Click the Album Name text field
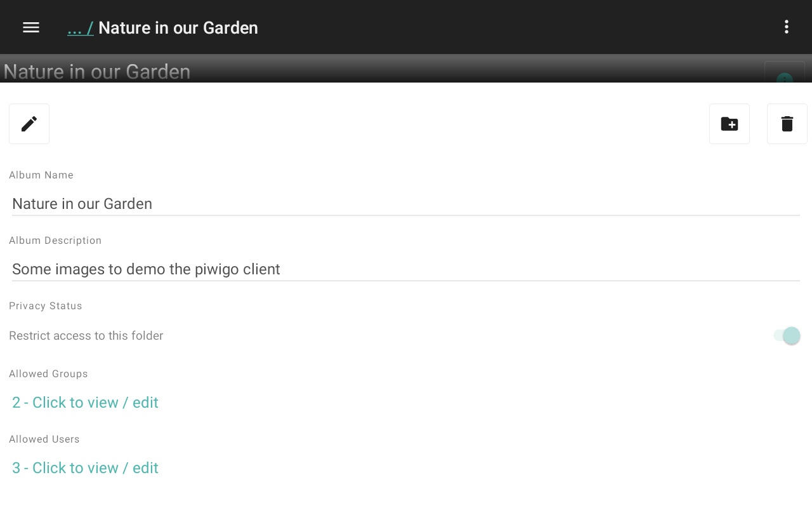This screenshot has height=508, width=812. coord(406,204)
